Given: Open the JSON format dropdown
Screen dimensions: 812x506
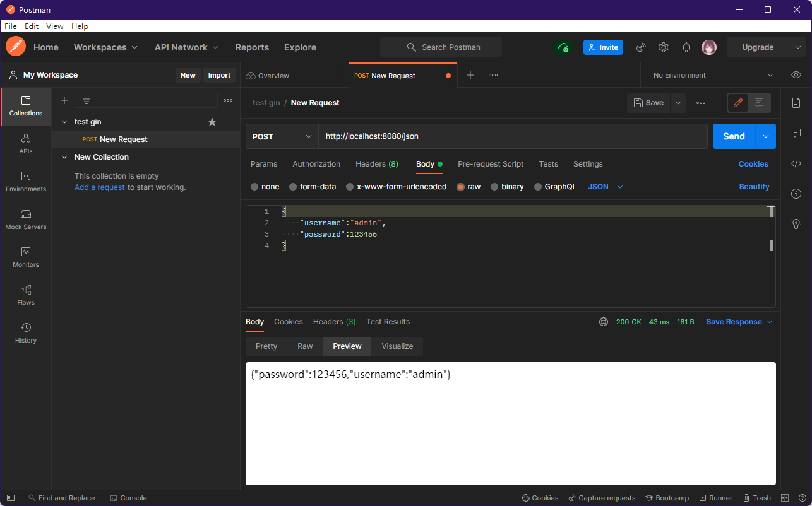Looking at the screenshot, I should click(606, 187).
